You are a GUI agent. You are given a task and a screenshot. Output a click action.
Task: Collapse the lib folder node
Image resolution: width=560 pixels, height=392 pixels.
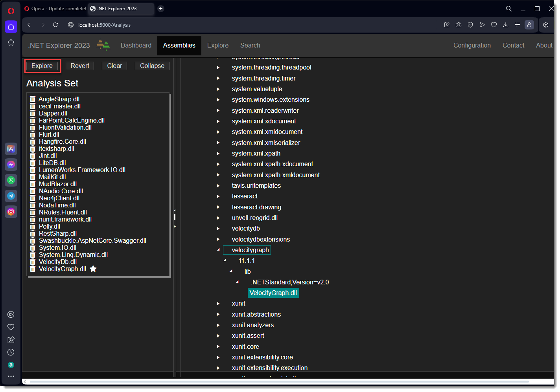tap(231, 271)
